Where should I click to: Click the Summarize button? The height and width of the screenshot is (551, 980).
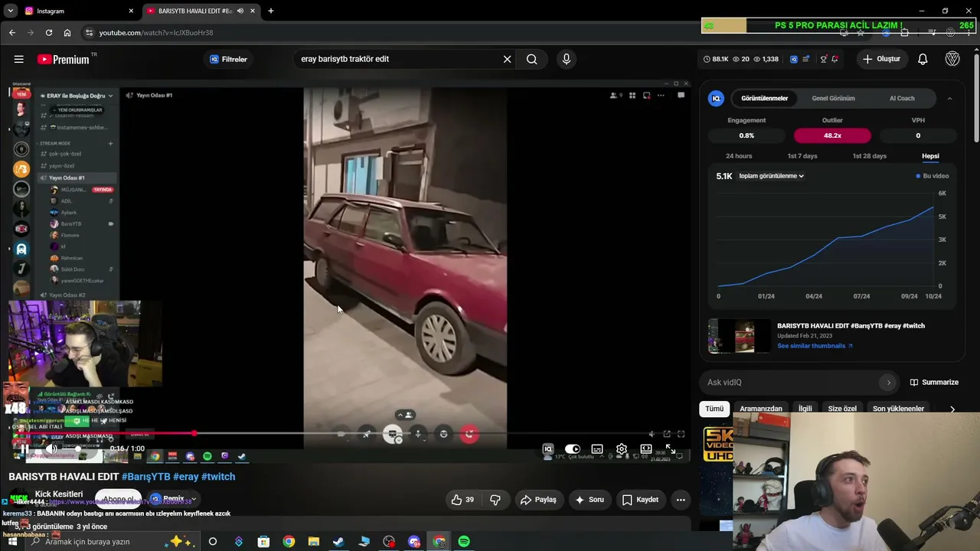(x=934, y=383)
